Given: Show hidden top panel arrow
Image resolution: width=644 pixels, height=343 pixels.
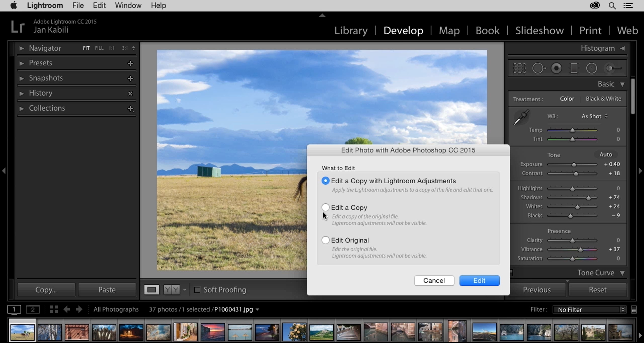Looking at the screenshot, I should [322, 15].
